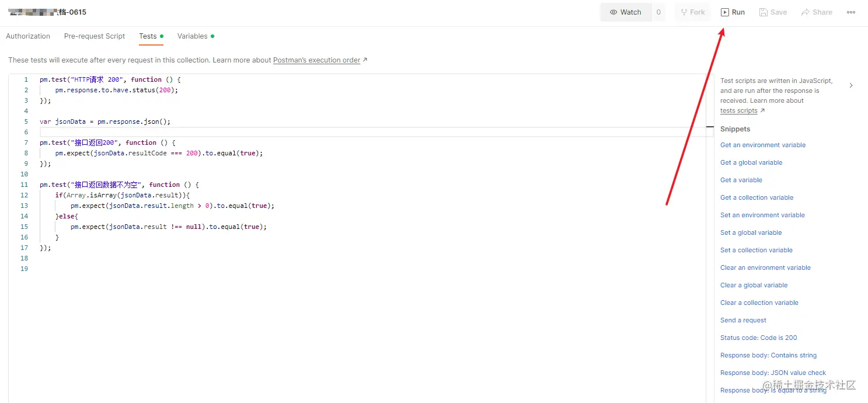Insert snippet Clear a collection variable
868x403 pixels.
[x=759, y=303]
